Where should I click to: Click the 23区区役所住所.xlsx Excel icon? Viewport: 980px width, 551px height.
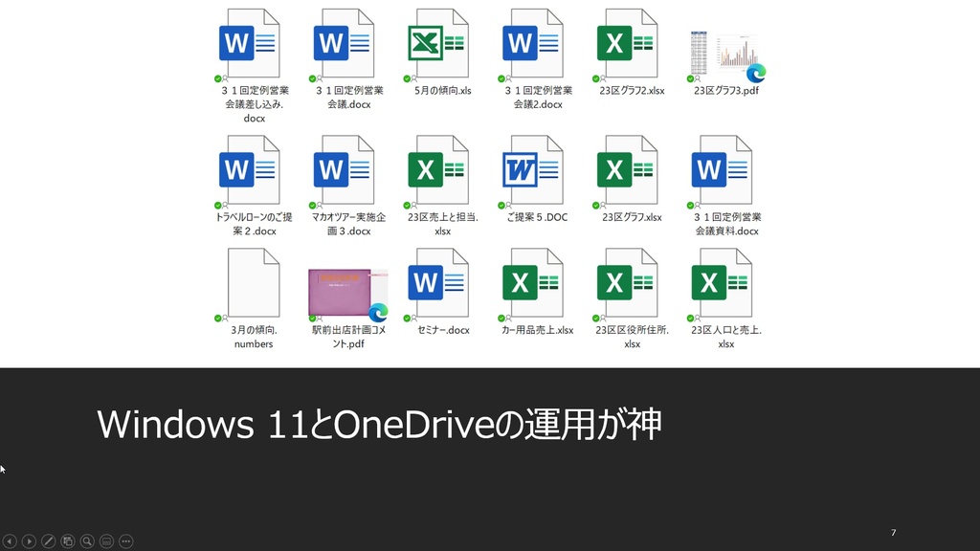tap(628, 283)
